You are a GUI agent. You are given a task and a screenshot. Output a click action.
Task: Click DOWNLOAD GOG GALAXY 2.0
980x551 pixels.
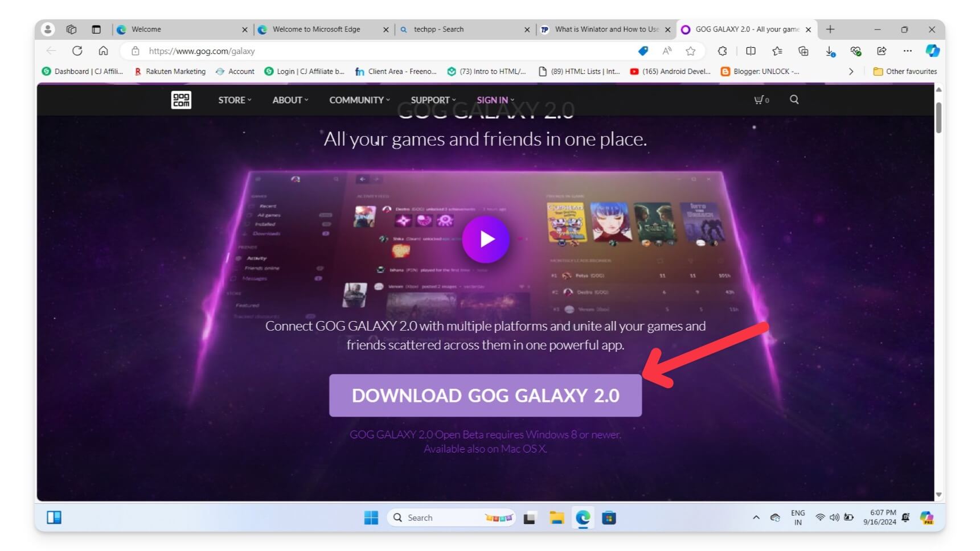click(485, 395)
